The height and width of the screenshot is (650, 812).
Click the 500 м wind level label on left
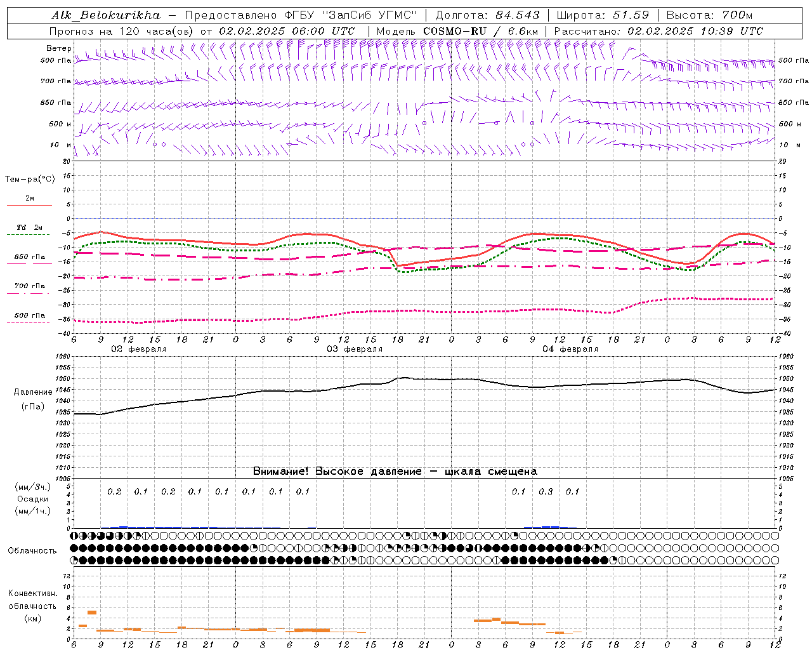click(60, 124)
